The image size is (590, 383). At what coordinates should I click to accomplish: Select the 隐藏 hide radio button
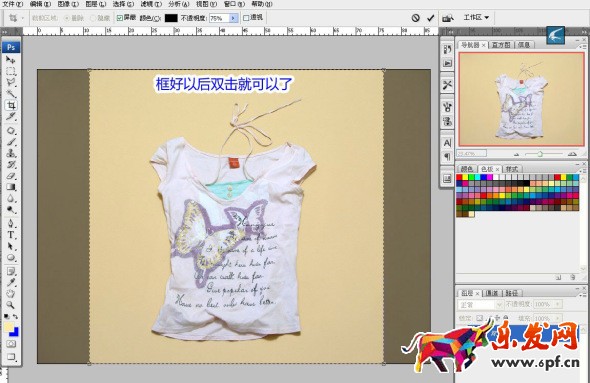pos(93,18)
